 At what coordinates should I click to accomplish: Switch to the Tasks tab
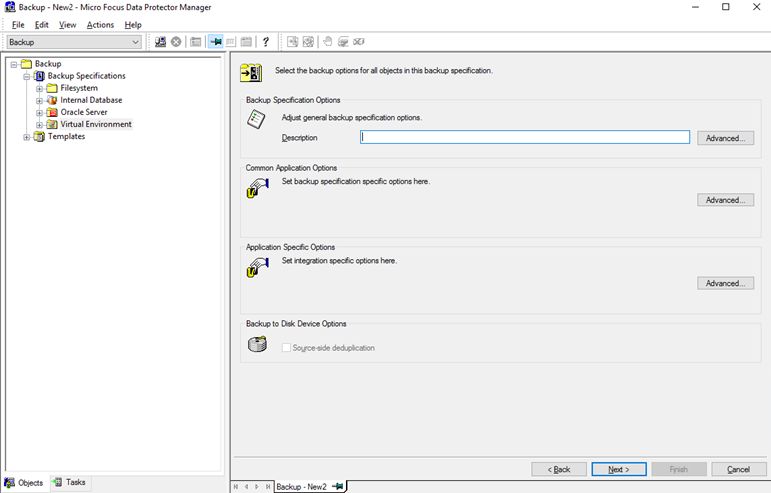[70, 482]
